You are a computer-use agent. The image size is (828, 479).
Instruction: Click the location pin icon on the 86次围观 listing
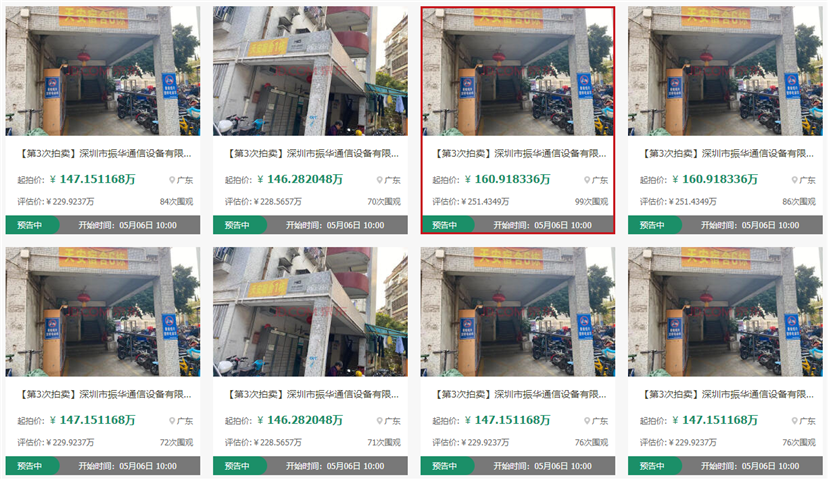click(x=794, y=180)
